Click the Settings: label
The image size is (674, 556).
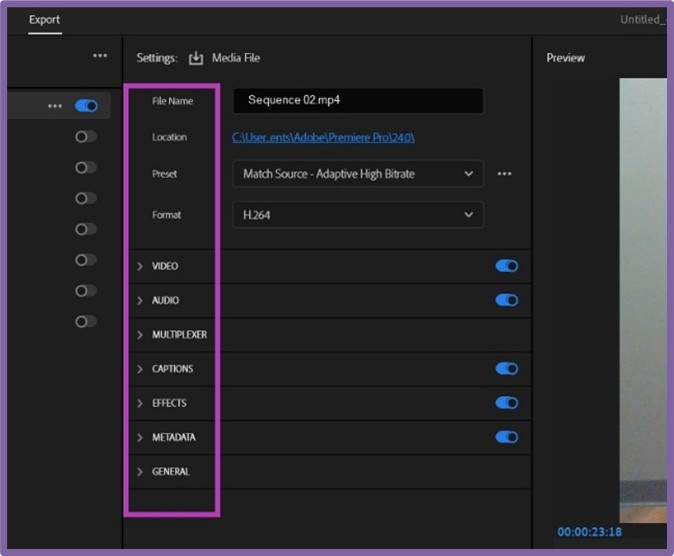[157, 58]
